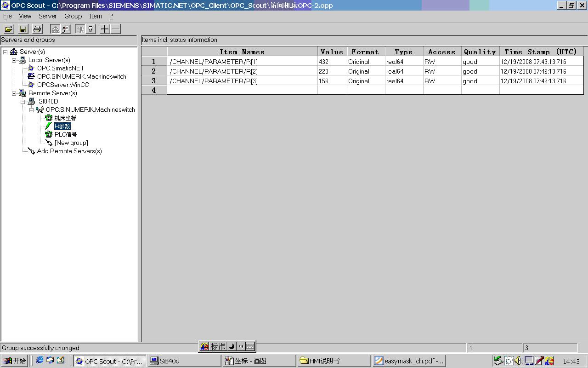Collapse OPC.SINUMERIK.Machineswitch under SI840D
588x368 pixels.
[x=32, y=110]
